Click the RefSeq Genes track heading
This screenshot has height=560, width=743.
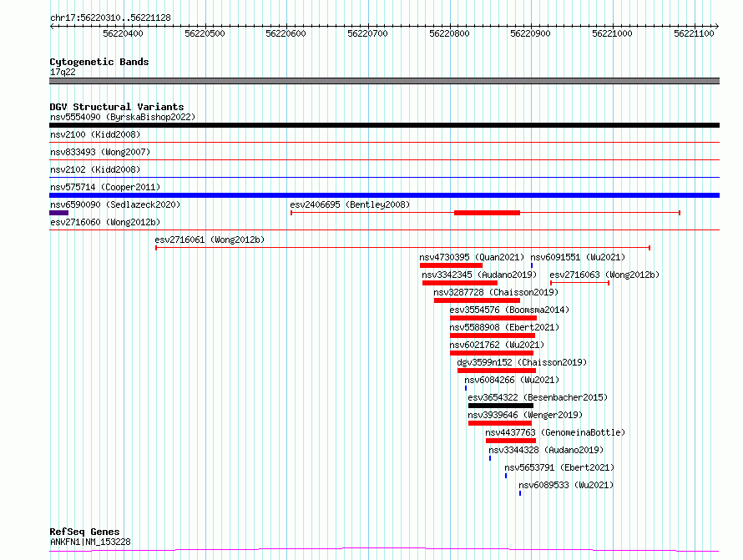tap(84, 532)
